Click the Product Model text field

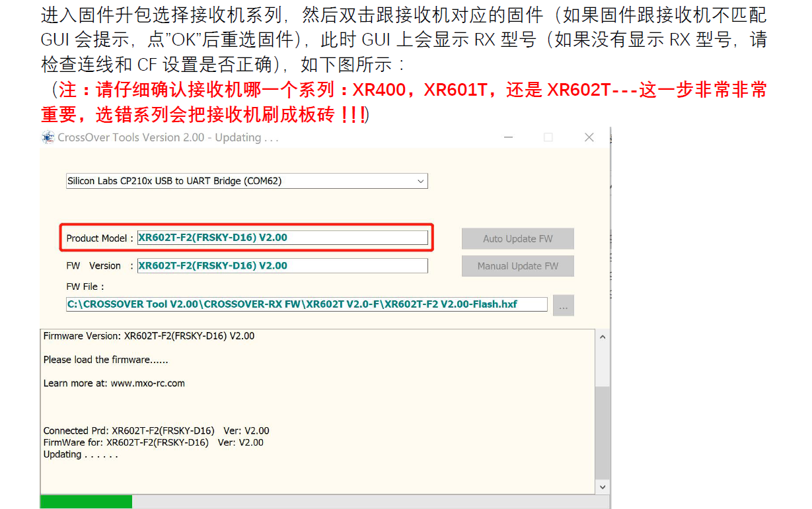click(x=282, y=238)
